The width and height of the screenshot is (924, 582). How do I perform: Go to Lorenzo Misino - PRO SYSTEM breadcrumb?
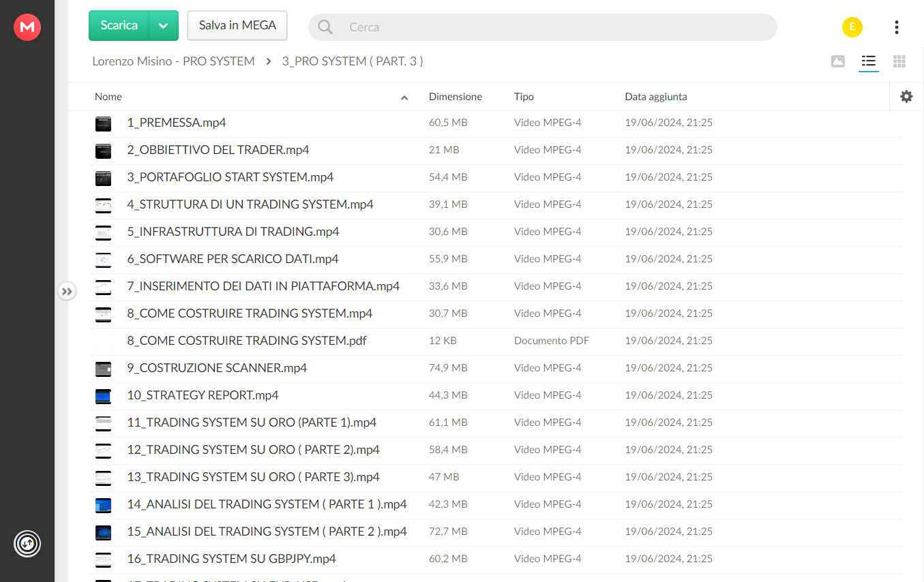[x=173, y=61]
